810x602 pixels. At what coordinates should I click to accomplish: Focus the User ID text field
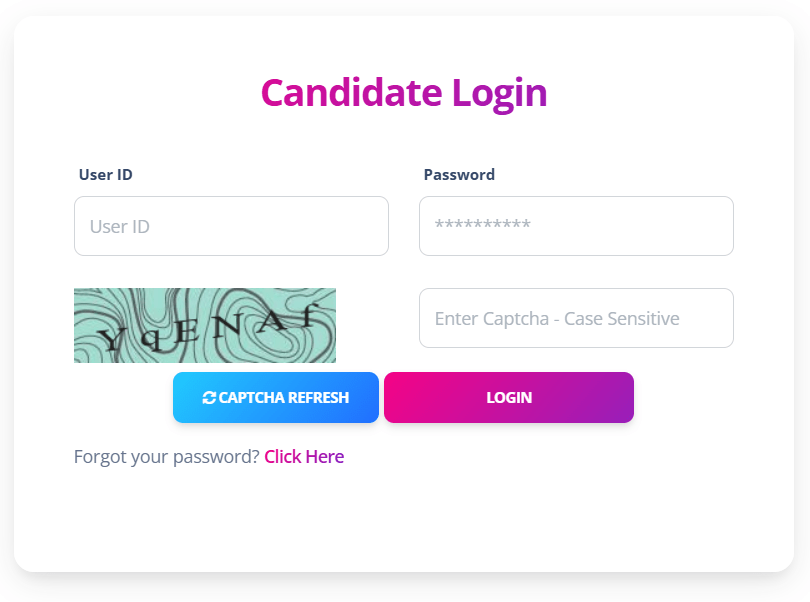click(231, 226)
